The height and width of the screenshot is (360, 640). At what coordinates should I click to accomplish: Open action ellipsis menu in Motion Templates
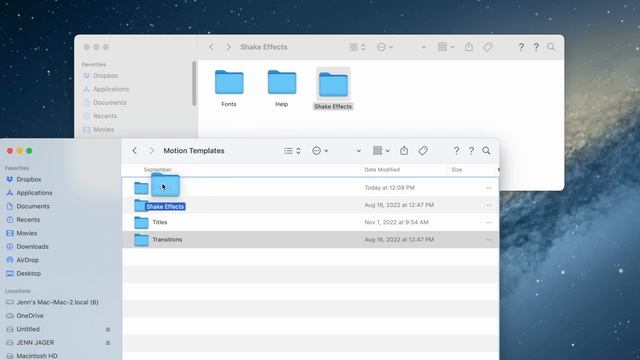(320, 151)
